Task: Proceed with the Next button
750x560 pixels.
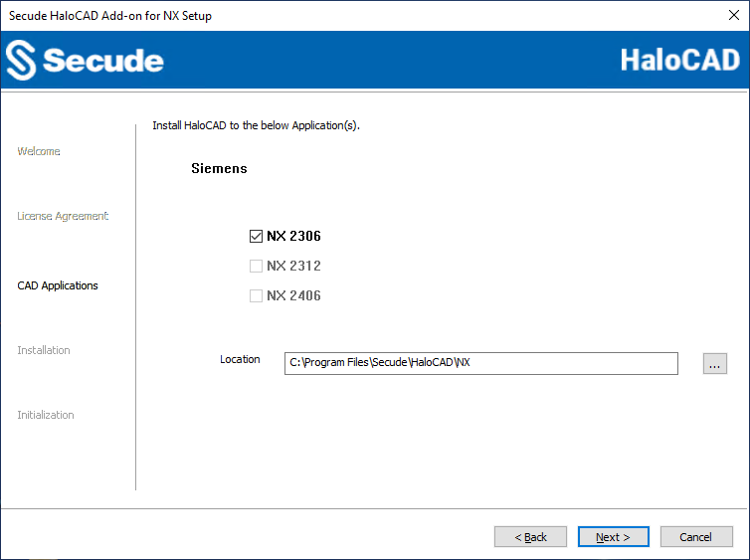Action: click(x=613, y=537)
